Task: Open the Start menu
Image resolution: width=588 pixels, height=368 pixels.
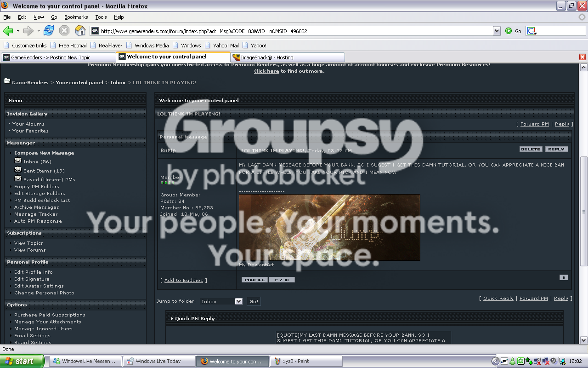Action: click(x=22, y=361)
